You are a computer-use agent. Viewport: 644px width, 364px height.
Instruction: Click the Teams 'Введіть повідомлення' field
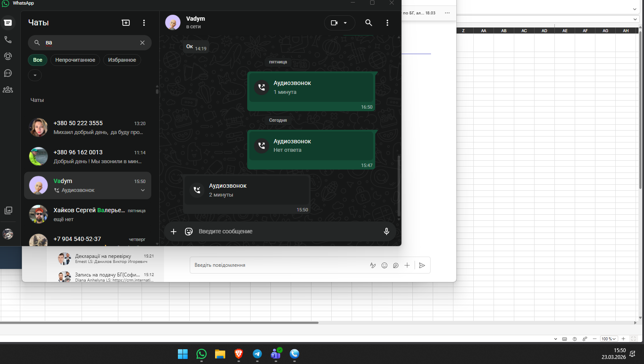(x=279, y=265)
